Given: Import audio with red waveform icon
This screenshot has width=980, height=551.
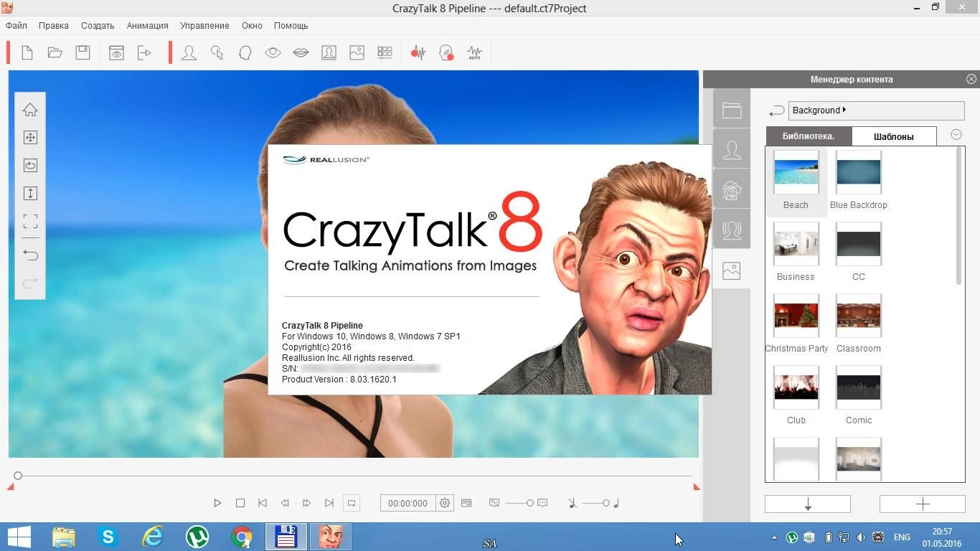Looking at the screenshot, I should pyautogui.click(x=418, y=52).
